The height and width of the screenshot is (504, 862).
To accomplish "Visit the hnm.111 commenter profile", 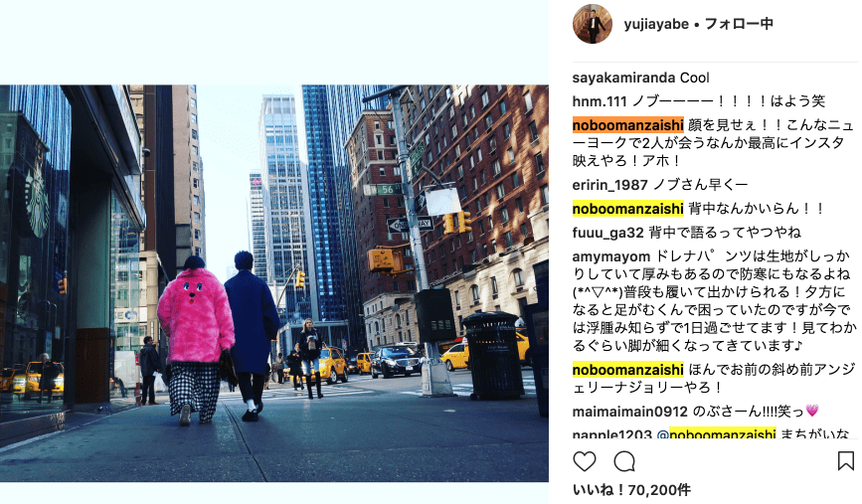I will pyautogui.click(x=600, y=101).
